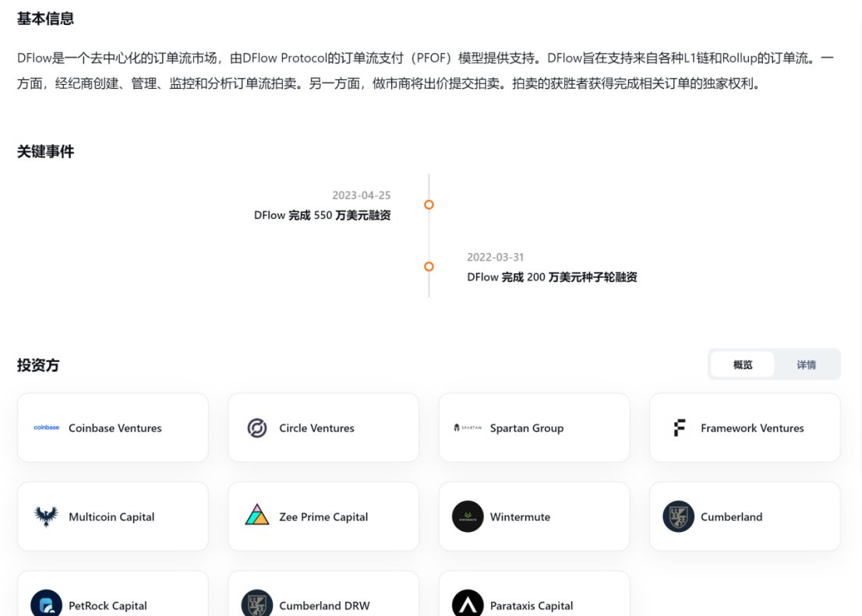This screenshot has height=616, width=862.
Task: Click the Multicoin Capital eagle logo
Action: point(46,516)
